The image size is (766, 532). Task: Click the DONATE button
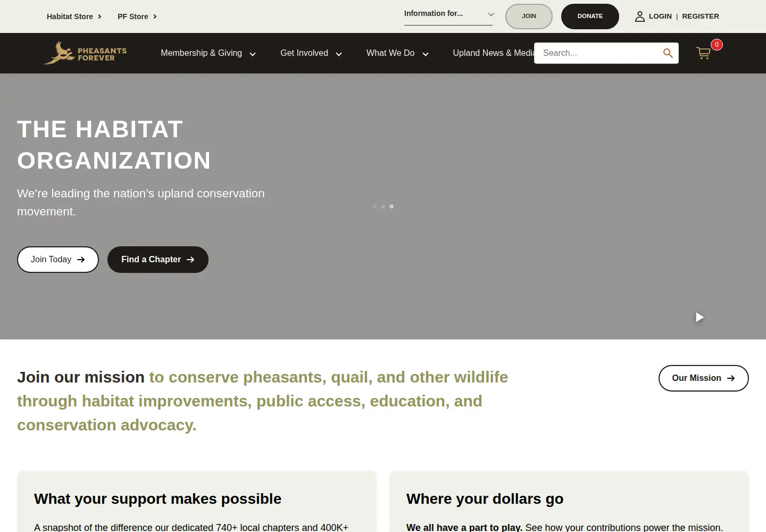tap(590, 16)
